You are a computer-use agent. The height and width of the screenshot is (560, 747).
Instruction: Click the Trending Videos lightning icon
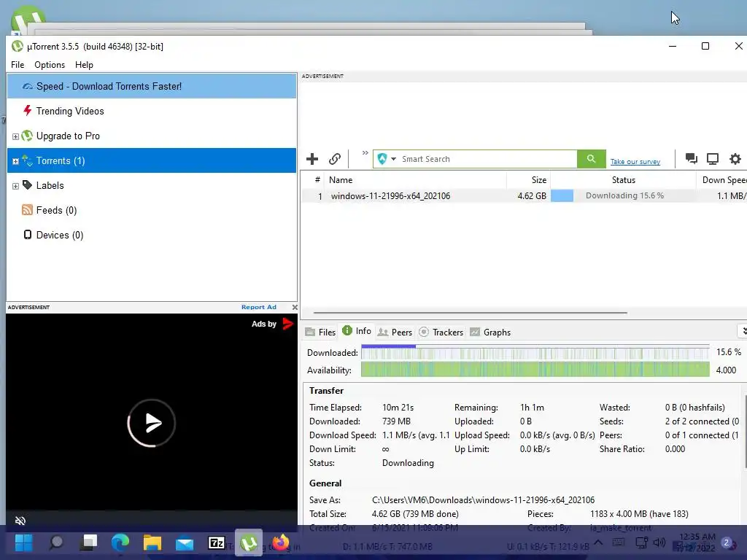pyautogui.click(x=28, y=111)
